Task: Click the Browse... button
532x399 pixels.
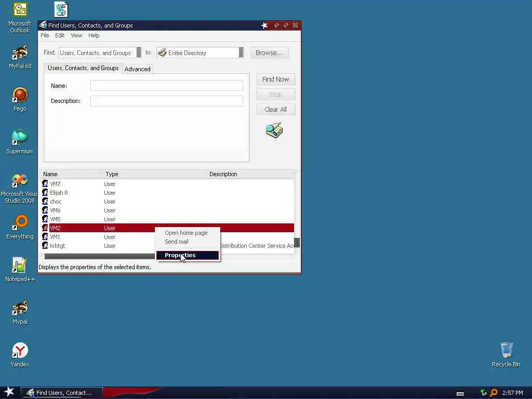Action: pos(269,52)
